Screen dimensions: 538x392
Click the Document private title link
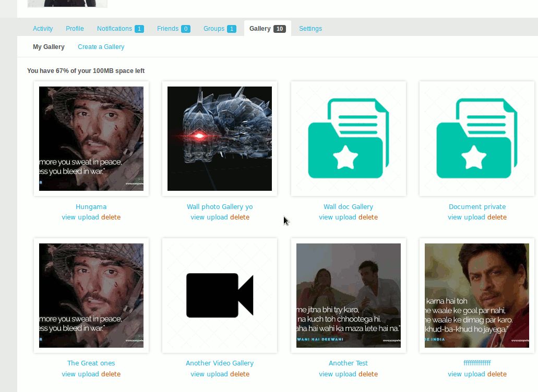coord(477,206)
